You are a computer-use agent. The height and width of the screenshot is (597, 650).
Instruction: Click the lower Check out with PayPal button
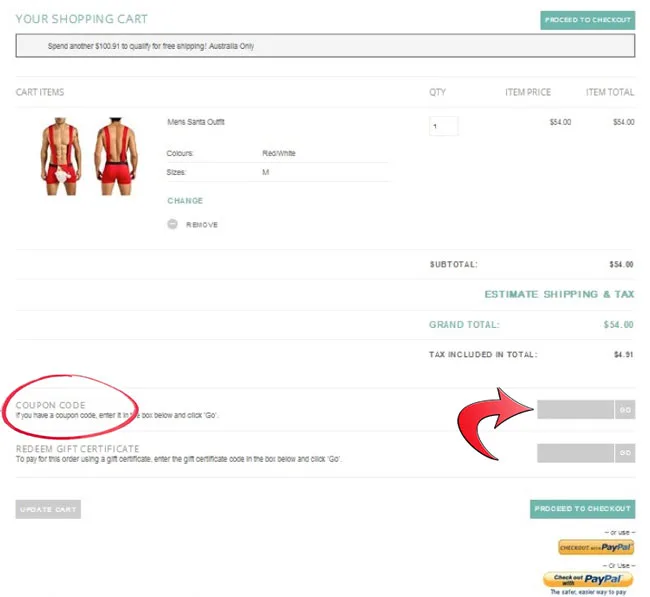[x=587, y=579]
